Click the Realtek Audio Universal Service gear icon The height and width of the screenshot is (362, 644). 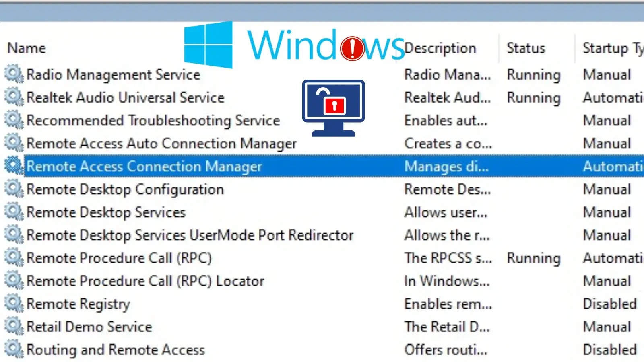click(13, 98)
